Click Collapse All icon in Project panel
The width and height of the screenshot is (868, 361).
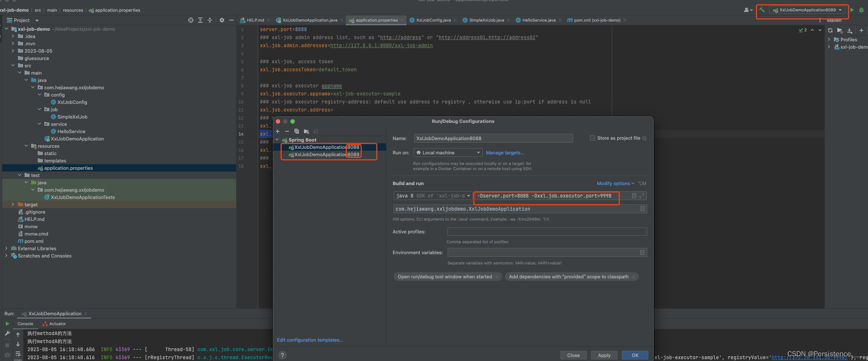210,20
